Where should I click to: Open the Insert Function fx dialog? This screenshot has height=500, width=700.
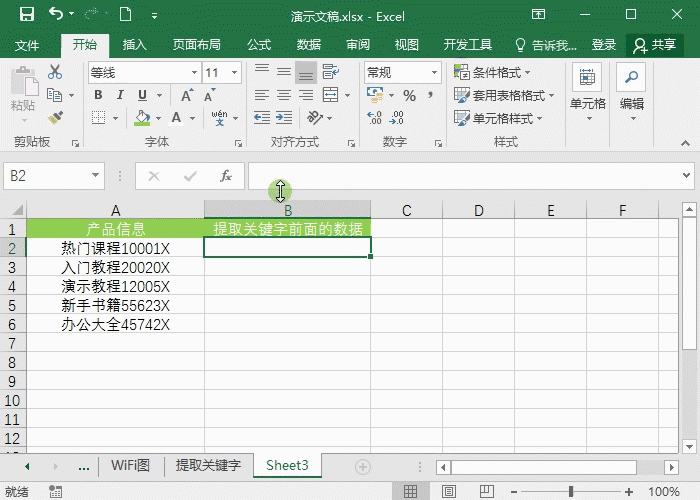[226, 176]
